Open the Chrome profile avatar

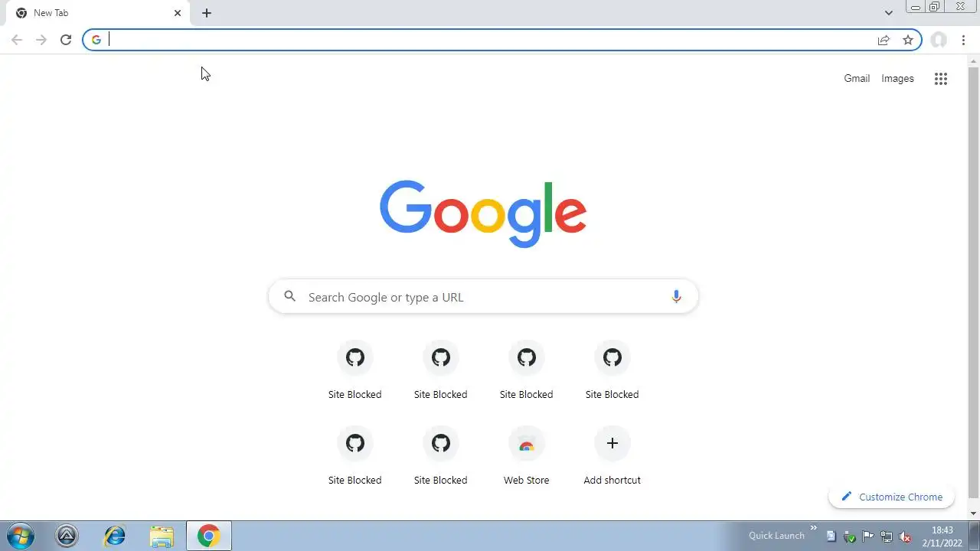[x=939, y=40]
